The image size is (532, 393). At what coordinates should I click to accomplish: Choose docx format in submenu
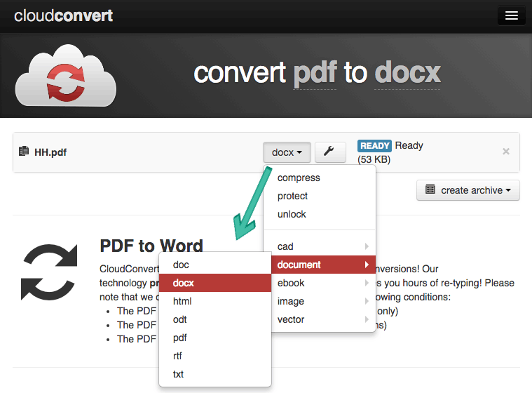coord(215,283)
